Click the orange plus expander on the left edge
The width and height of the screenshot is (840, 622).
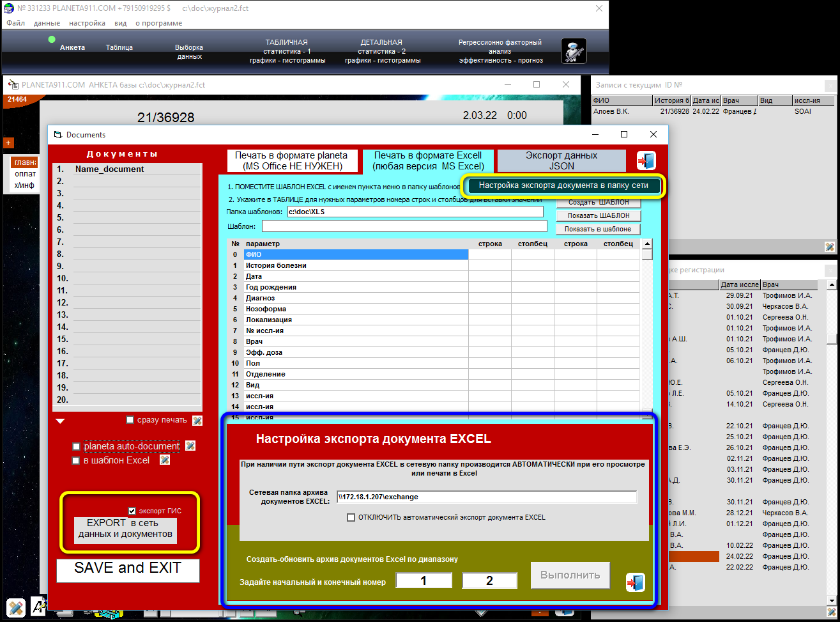click(x=9, y=143)
